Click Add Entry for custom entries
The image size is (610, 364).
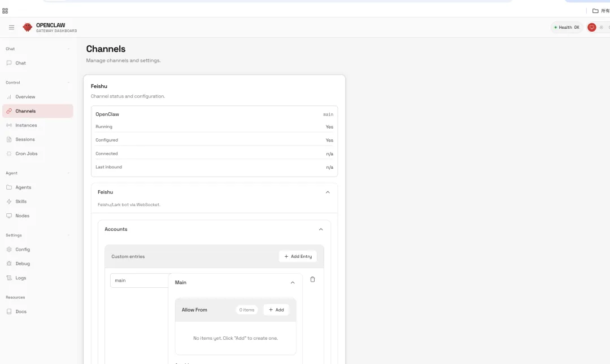click(298, 256)
